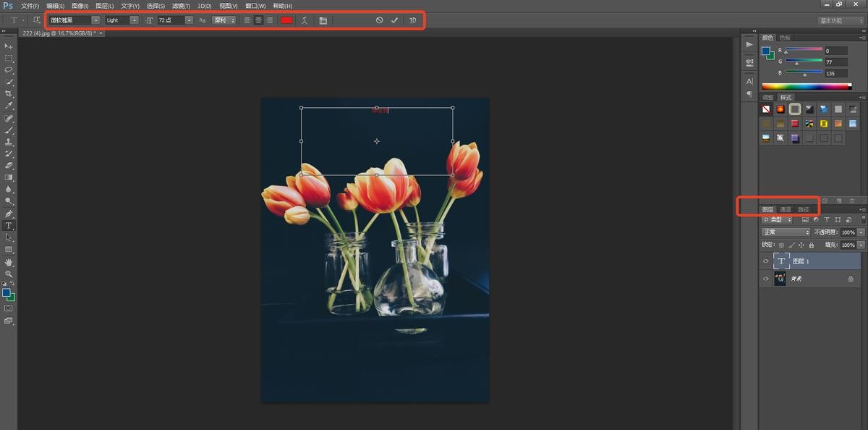Select the Move tool

(9, 46)
